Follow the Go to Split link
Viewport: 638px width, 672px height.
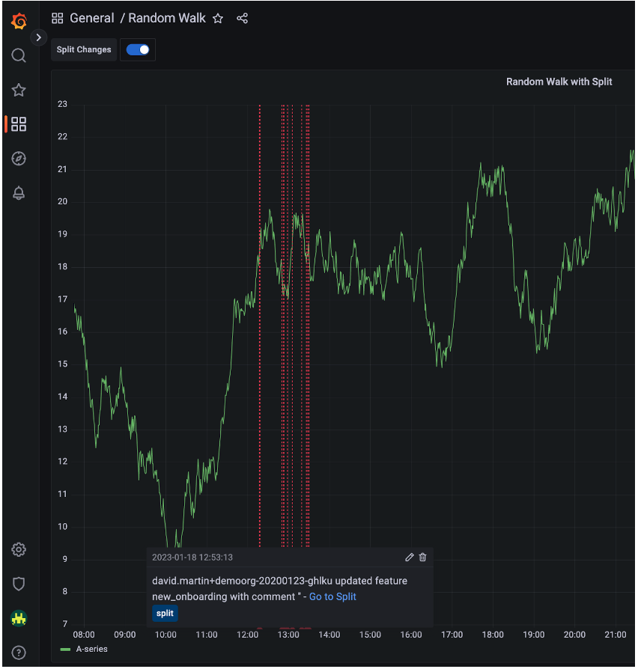coord(332,596)
